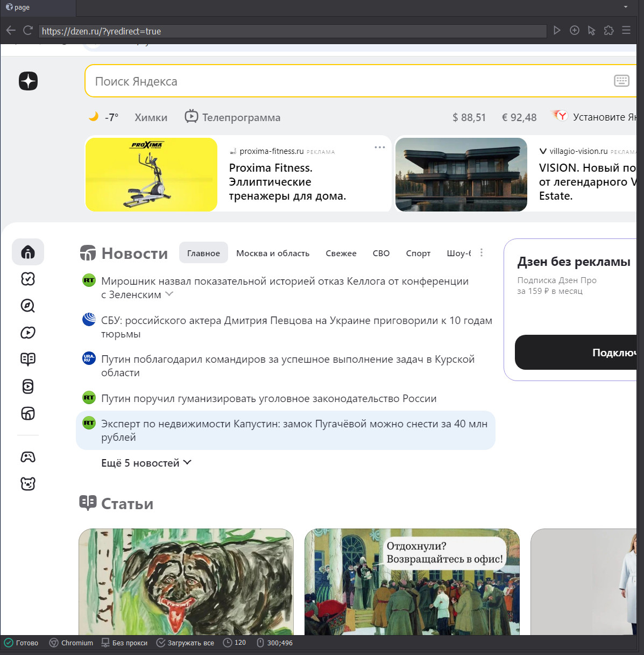Image resolution: width=644 pixels, height=655 pixels.
Task: Open the Proxima Fitness ad headline
Action: 287,182
